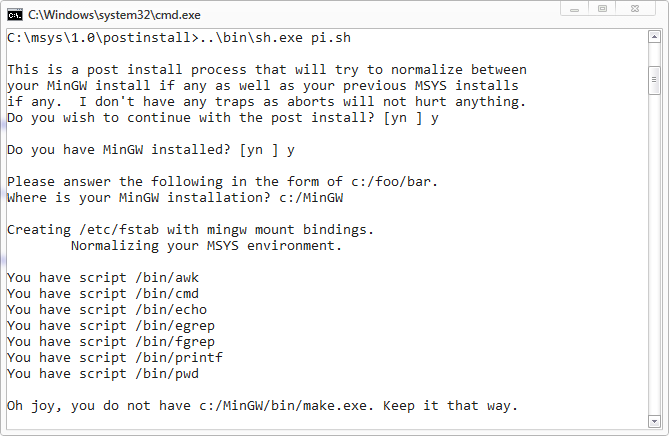Click the empty scrollbar track below thumb
669x436 pixels.
654,255
